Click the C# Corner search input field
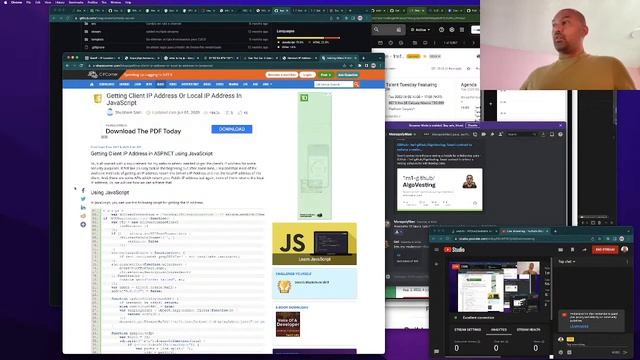Viewport: 640px width, 360px height. click(333, 84)
